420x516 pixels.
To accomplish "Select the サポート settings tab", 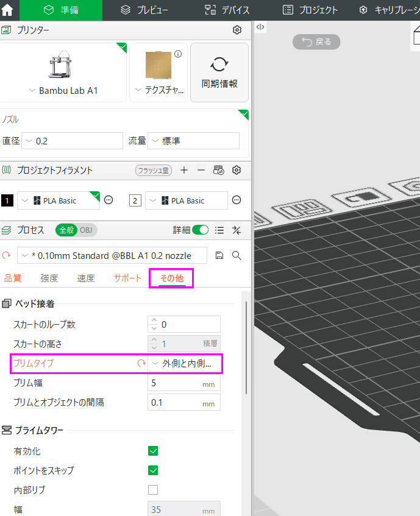I will [127, 278].
